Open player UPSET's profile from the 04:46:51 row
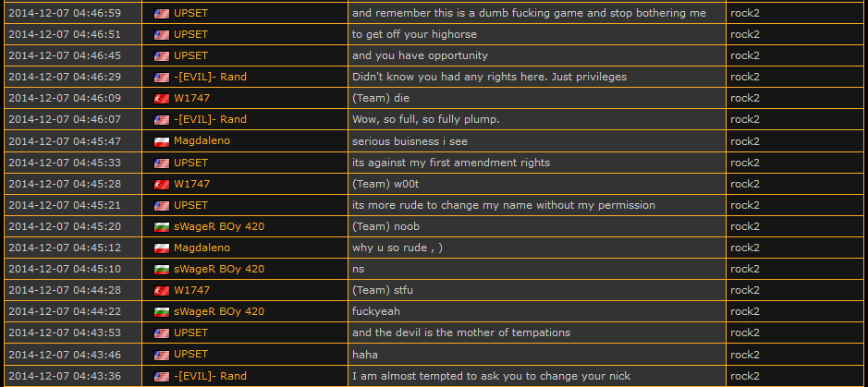The image size is (868, 387). point(190,34)
